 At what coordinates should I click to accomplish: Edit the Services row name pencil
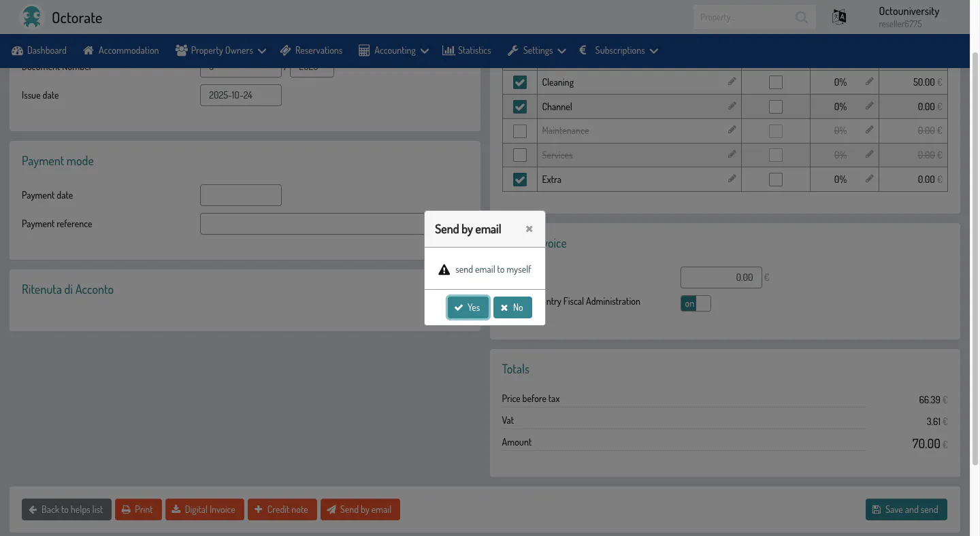(x=732, y=154)
